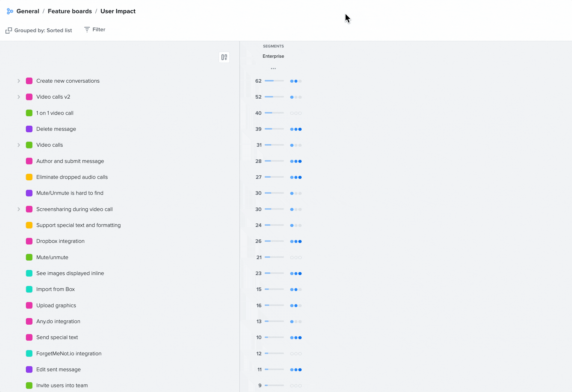
Task: Open the Delete message feature
Action: pyautogui.click(x=56, y=129)
